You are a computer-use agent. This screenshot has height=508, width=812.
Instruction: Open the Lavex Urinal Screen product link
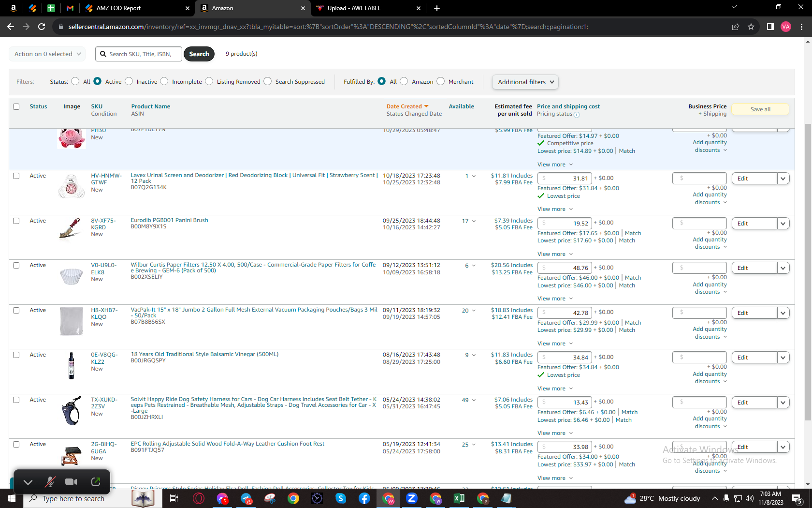(x=254, y=178)
